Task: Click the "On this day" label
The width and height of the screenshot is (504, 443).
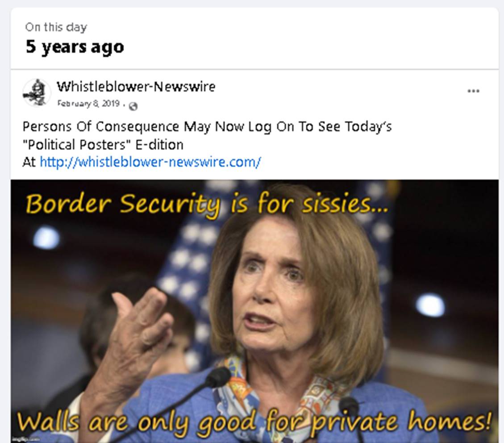Action: 56,27
